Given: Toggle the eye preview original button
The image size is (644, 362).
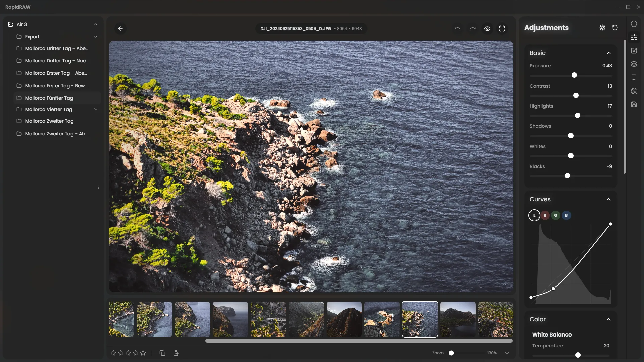Looking at the screenshot, I should click(x=487, y=29).
